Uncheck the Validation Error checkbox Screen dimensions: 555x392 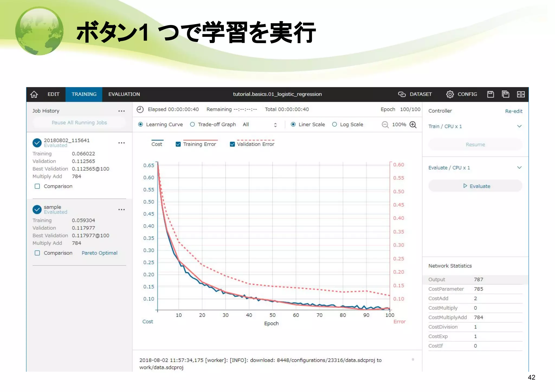point(232,144)
